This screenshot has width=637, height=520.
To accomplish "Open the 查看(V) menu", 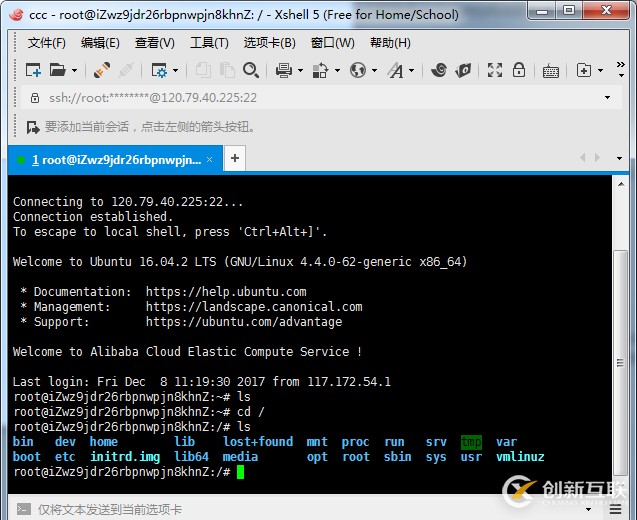I will tap(155, 43).
